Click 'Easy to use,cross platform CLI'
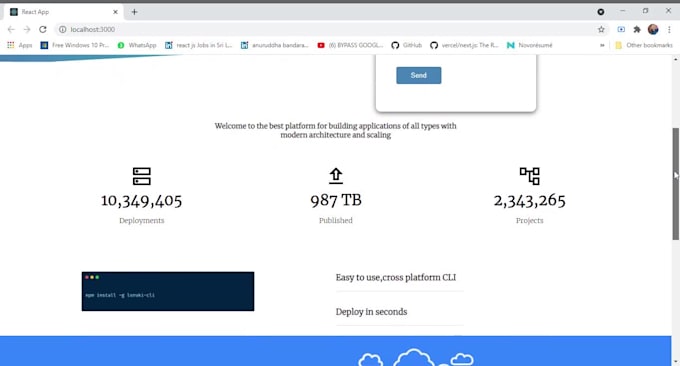Image resolution: width=680 pixels, height=366 pixels. 396,278
